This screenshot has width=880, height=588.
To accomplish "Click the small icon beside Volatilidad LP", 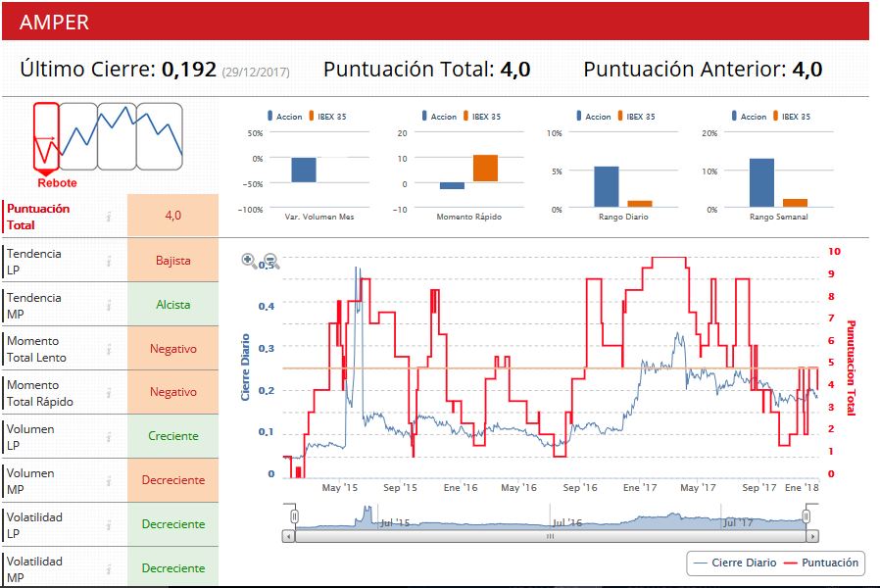I will point(109,525).
